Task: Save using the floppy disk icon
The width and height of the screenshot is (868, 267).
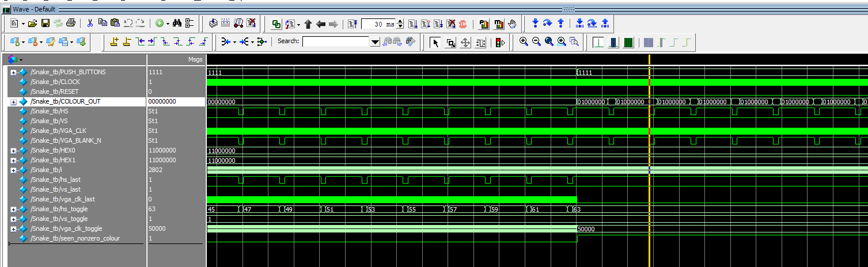Action: (46, 24)
